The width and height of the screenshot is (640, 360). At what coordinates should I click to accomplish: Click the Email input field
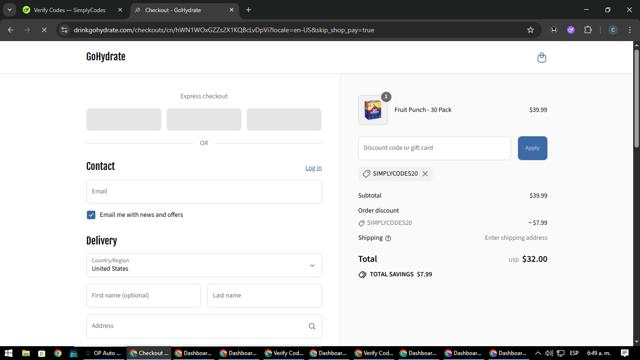tap(204, 191)
